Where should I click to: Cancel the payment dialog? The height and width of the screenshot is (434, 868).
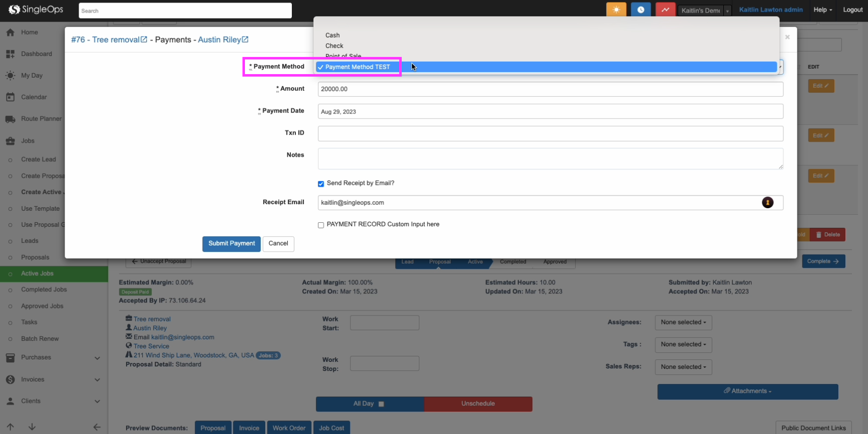(278, 243)
